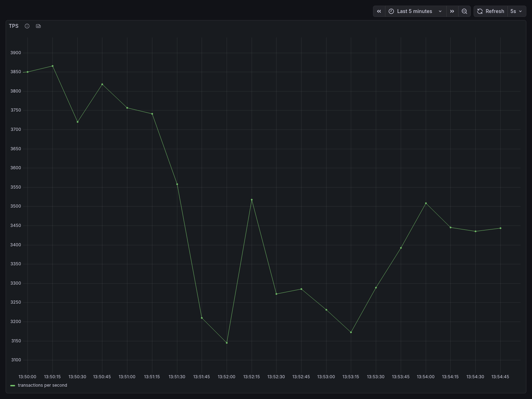Click the spike data point at 13:52:15
The width and height of the screenshot is (532, 399).
click(x=252, y=200)
